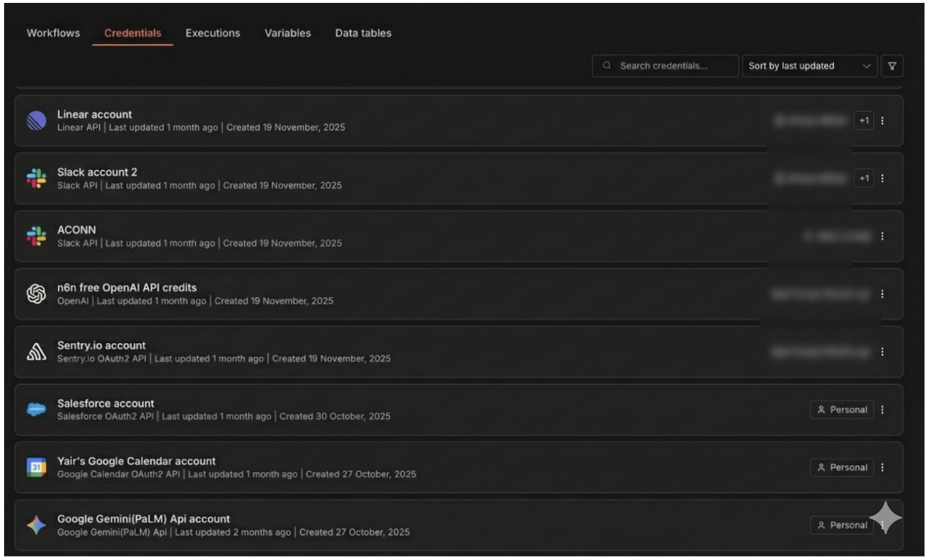Screen dimensions: 928x560
Task: Click the Google Calendar icon
Action: [x=36, y=467]
